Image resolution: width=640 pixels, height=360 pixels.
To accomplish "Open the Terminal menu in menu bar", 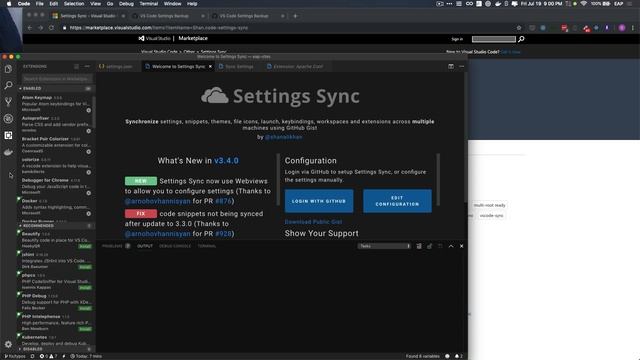I will pyautogui.click(x=149, y=4).
